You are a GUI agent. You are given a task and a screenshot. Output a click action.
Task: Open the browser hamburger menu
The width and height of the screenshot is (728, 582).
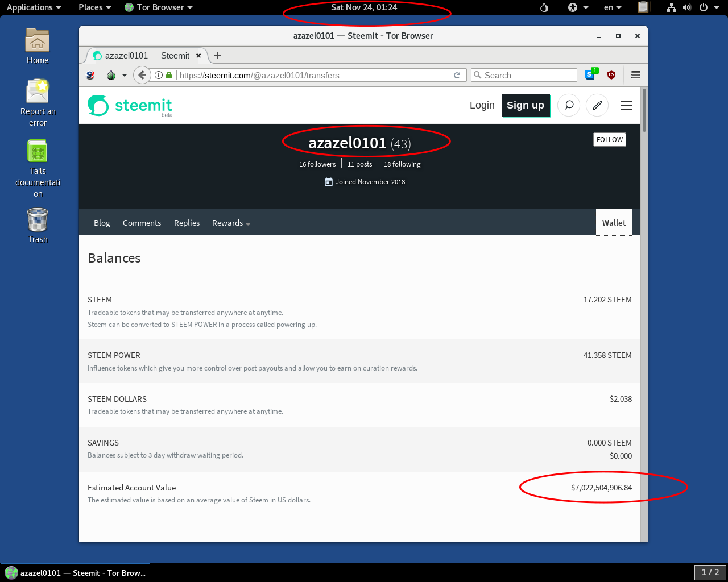tap(636, 75)
